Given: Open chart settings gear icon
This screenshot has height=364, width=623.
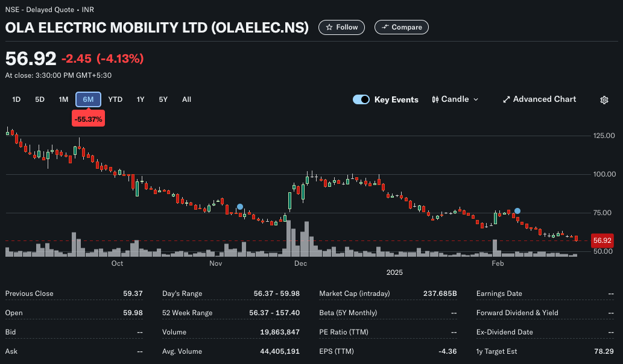Looking at the screenshot, I should point(604,99).
